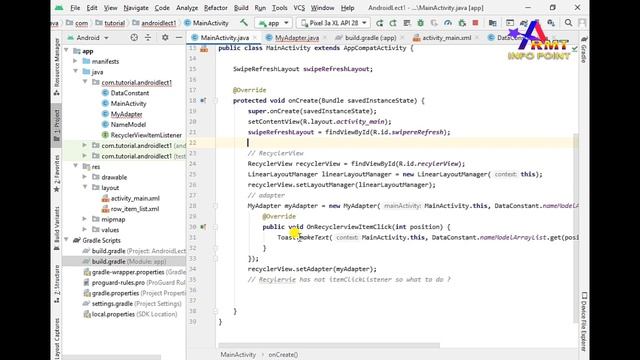Open the VCS menu

click(299, 8)
